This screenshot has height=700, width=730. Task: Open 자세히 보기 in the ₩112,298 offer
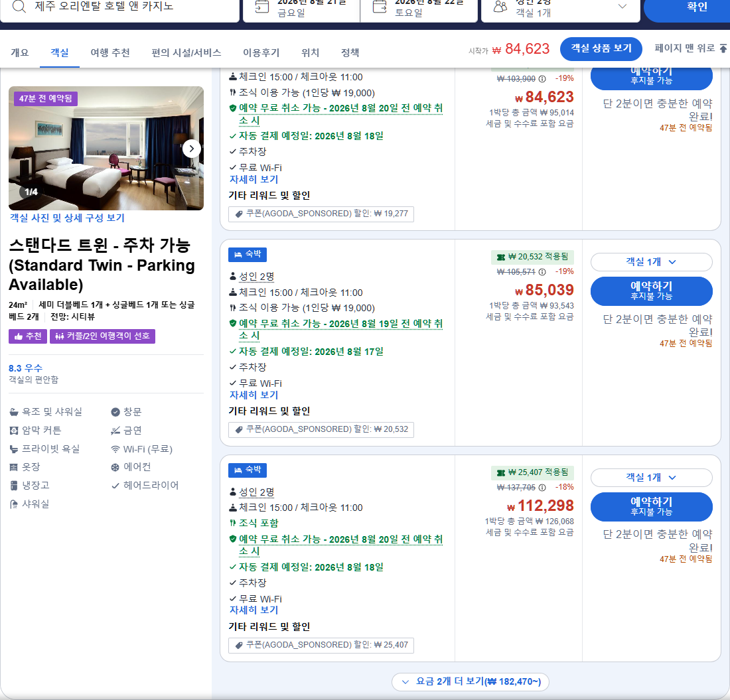pos(254,610)
